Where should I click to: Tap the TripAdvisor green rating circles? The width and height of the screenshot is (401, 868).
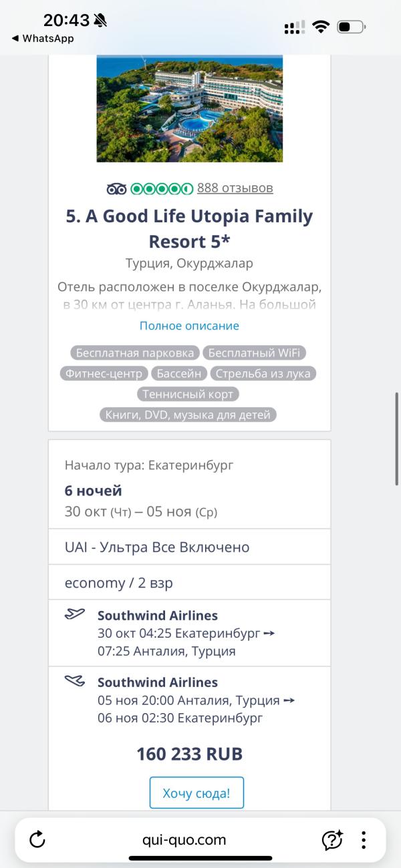point(162,188)
